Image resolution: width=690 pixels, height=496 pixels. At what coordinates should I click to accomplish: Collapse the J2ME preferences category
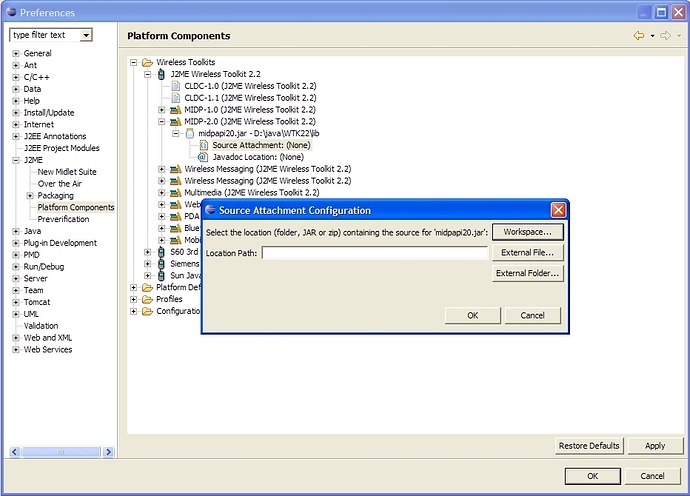(x=16, y=160)
